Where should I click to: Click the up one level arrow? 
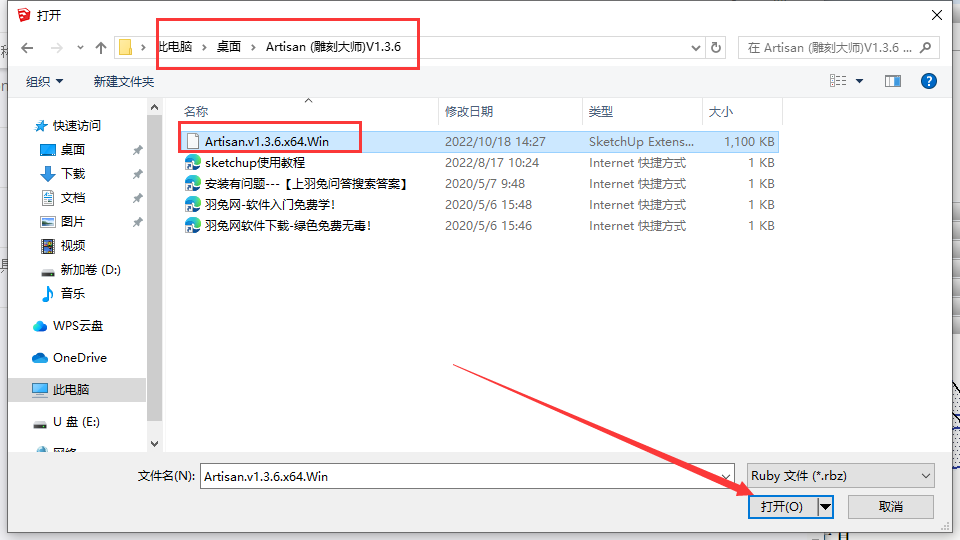click(x=101, y=48)
